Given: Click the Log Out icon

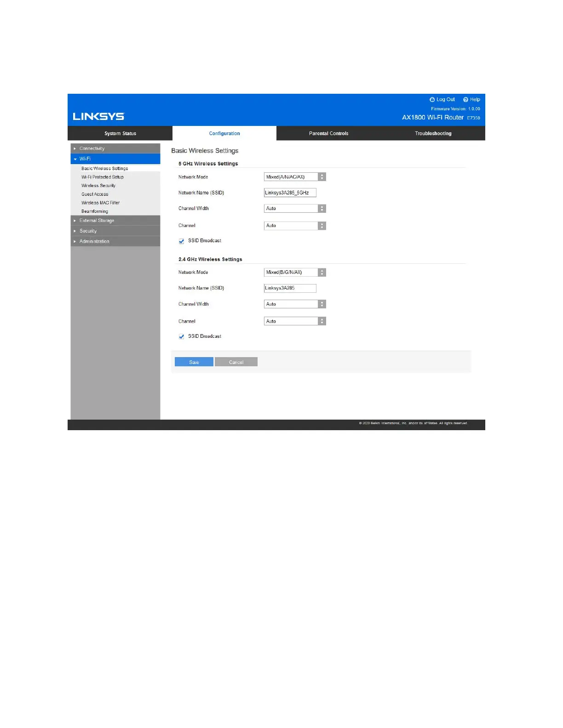Looking at the screenshot, I should tap(432, 100).
